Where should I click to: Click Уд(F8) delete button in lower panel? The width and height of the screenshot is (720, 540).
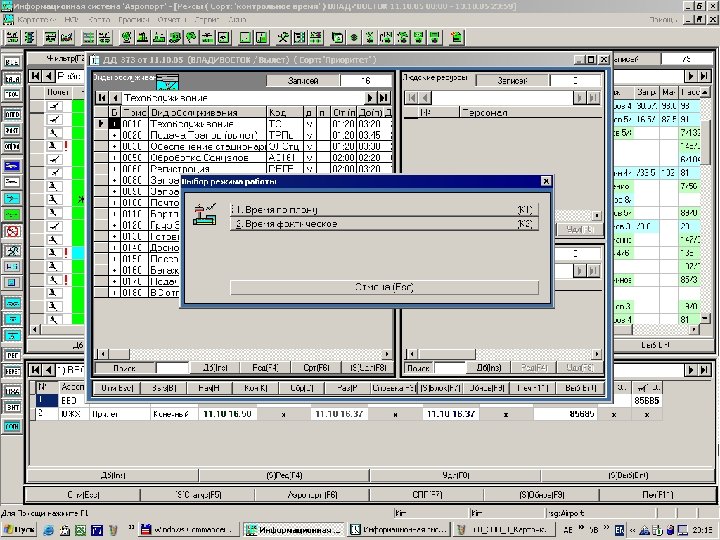tap(456, 476)
